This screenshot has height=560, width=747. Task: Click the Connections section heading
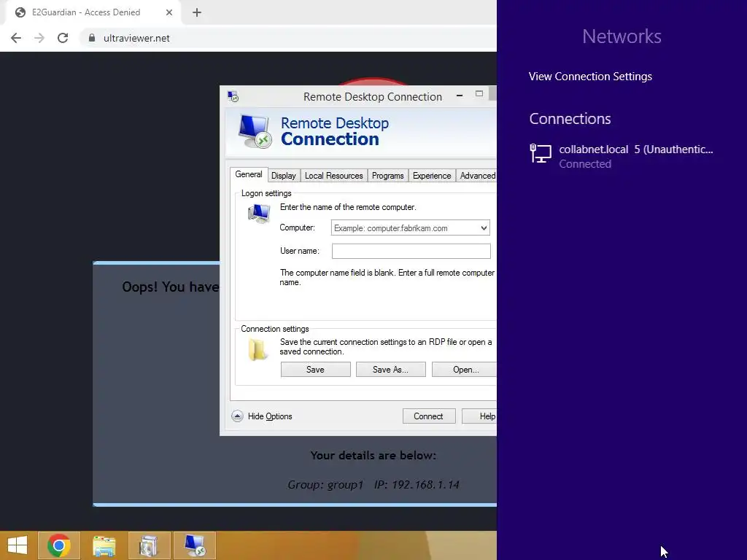(570, 119)
